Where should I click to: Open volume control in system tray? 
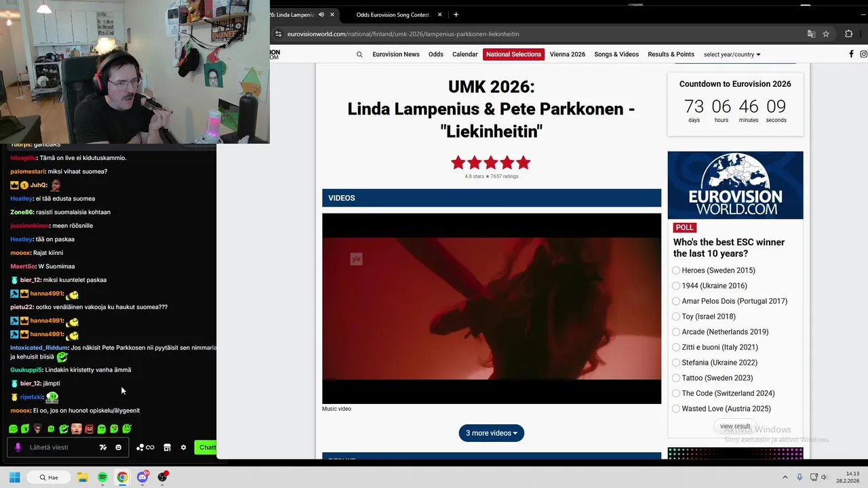pyautogui.click(x=824, y=477)
